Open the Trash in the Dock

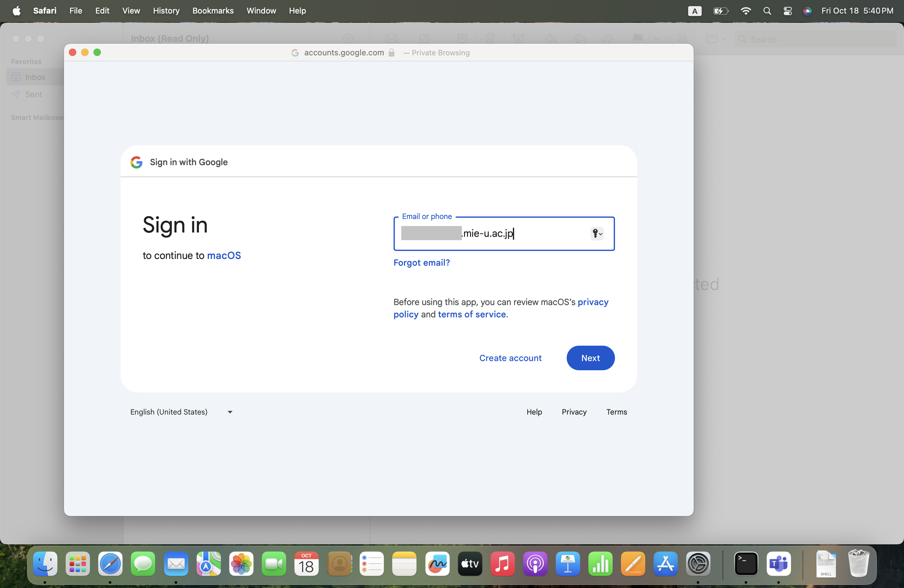click(859, 563)
